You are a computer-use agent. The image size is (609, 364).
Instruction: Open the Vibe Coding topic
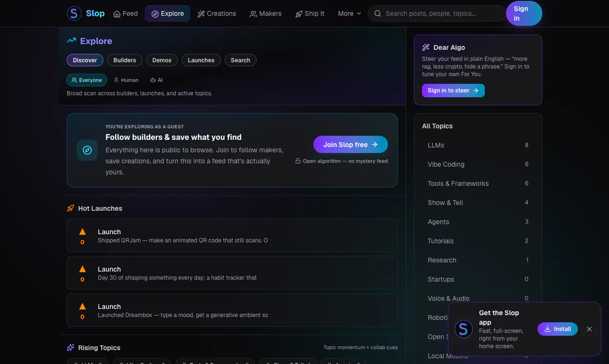click(x=478, y=164)
